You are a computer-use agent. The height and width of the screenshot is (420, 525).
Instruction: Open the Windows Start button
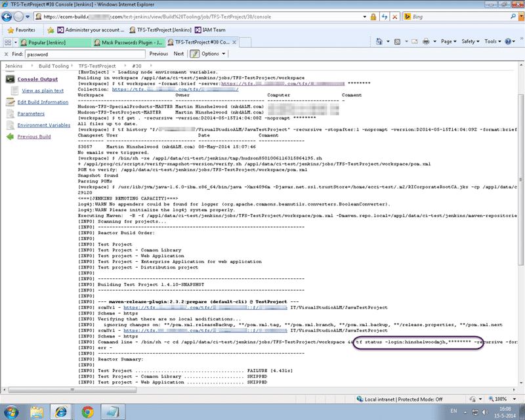(x=10, y=411)
